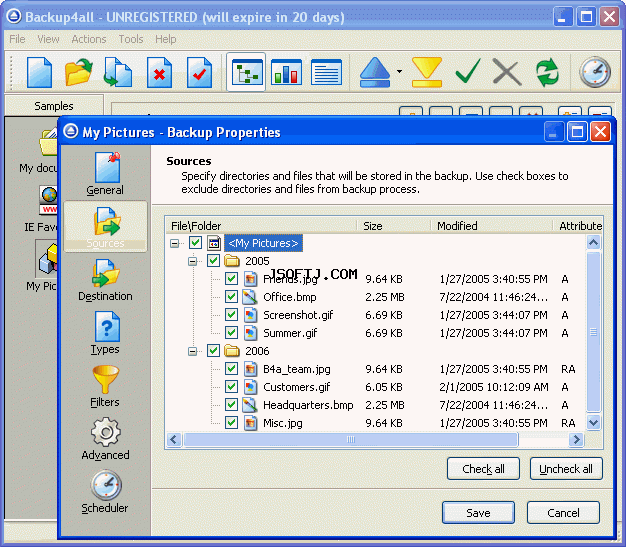Image resolution: width=626 pixels, height=547 pixels.
Task: Open the Backup button dropdown arrow
Action: [399, 72]
